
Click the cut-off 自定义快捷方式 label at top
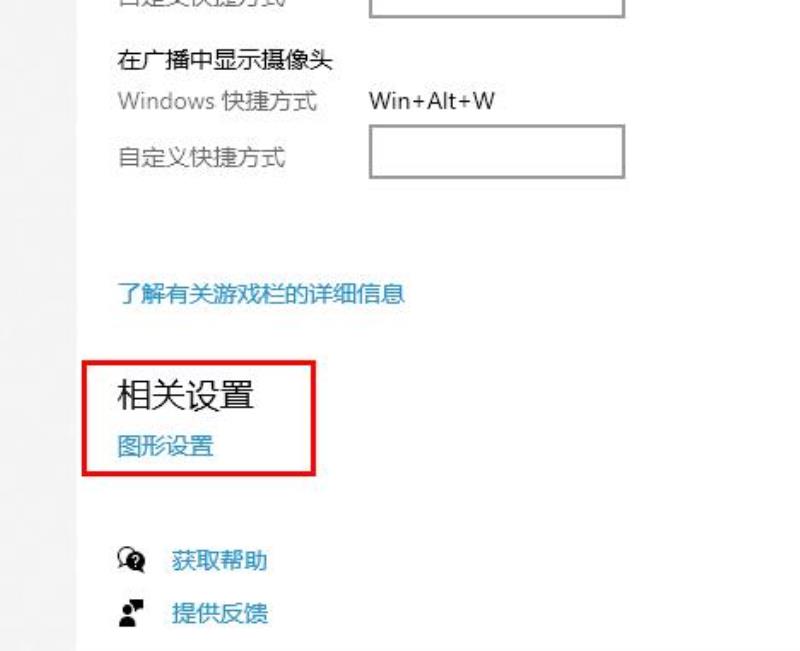[x=202, y=4]
